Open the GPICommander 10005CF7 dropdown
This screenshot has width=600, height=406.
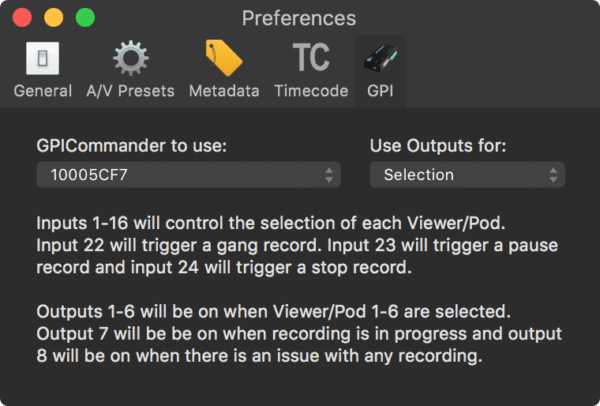[188, 175]
